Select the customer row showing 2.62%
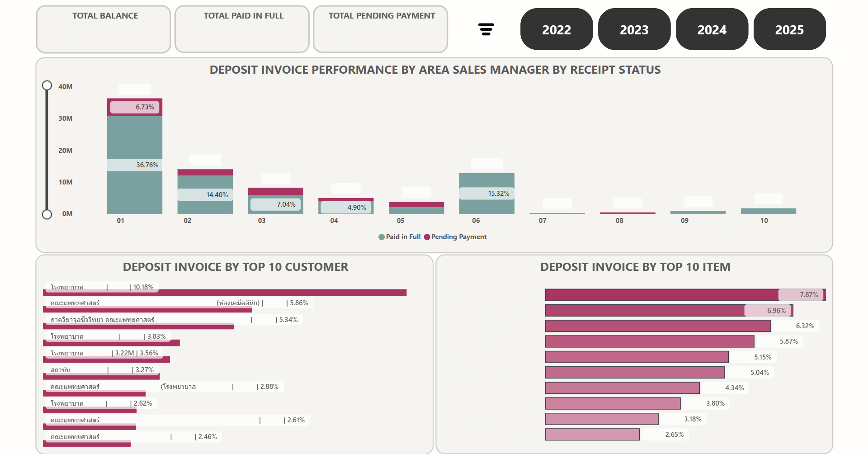868x454 pixels. (90, 410)
